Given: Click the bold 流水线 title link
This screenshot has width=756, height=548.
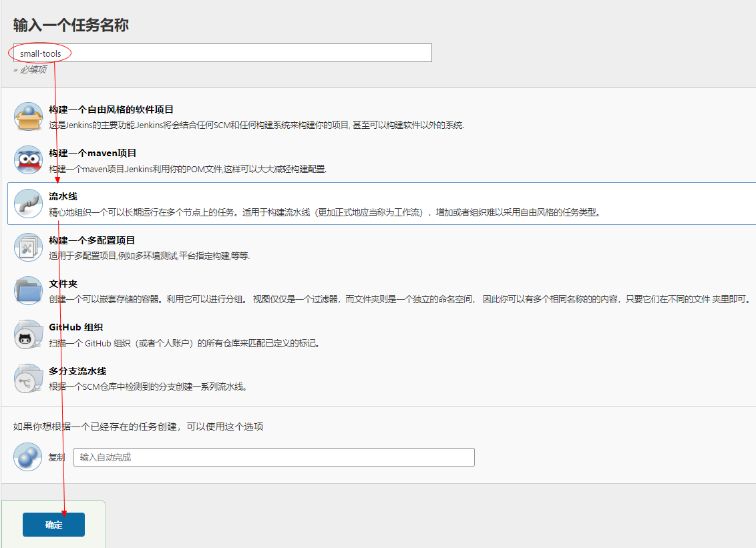Looking at the screenshot, I should point(65,197).
